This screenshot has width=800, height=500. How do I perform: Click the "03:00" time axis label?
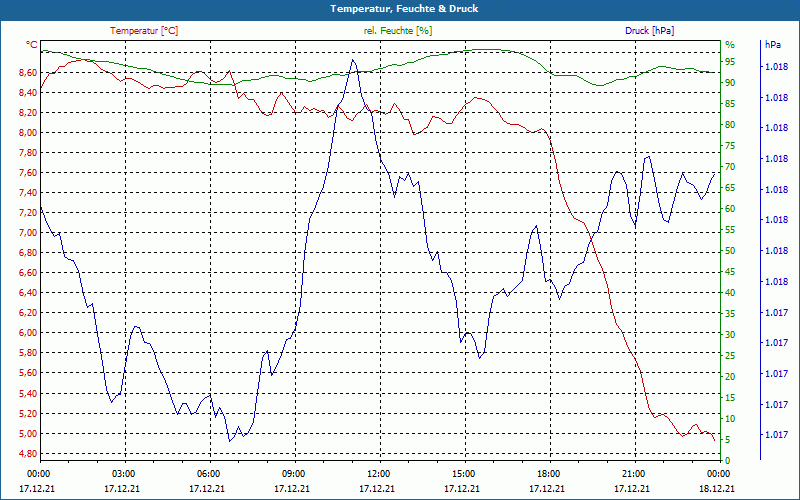[123, 474]
